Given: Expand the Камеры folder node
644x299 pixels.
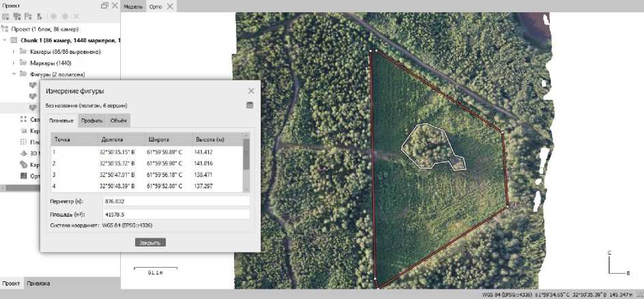Looking at the screenshot, I should coord(14,52).
